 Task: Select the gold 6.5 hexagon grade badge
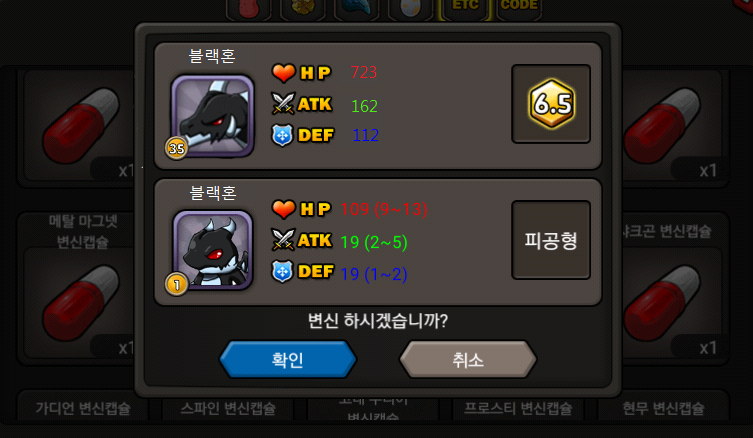pyautogui.click(x=551, y=104)
